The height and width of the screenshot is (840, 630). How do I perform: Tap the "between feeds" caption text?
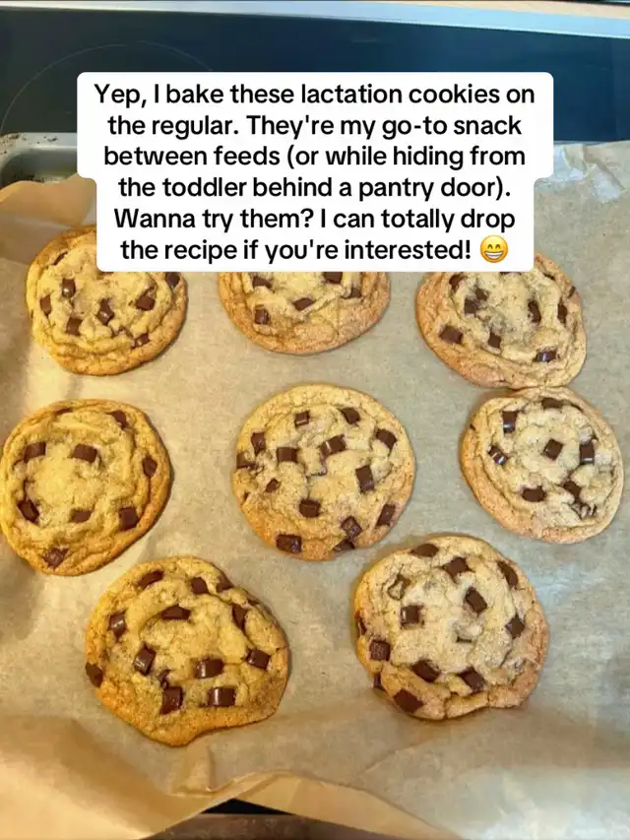coord(192,157)
